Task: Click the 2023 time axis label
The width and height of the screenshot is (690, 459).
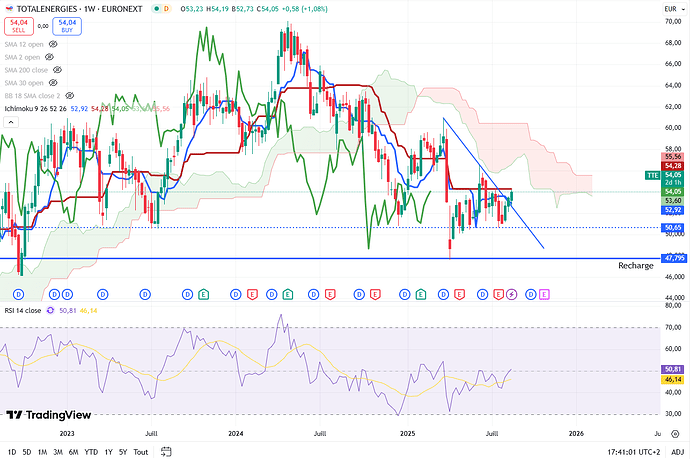Action: [67, 433]
